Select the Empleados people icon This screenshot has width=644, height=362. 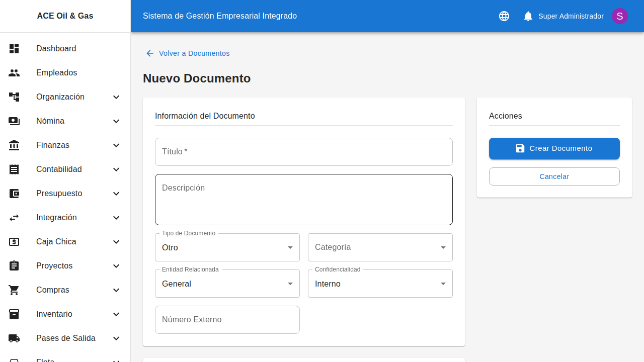(x=14, y=72)
